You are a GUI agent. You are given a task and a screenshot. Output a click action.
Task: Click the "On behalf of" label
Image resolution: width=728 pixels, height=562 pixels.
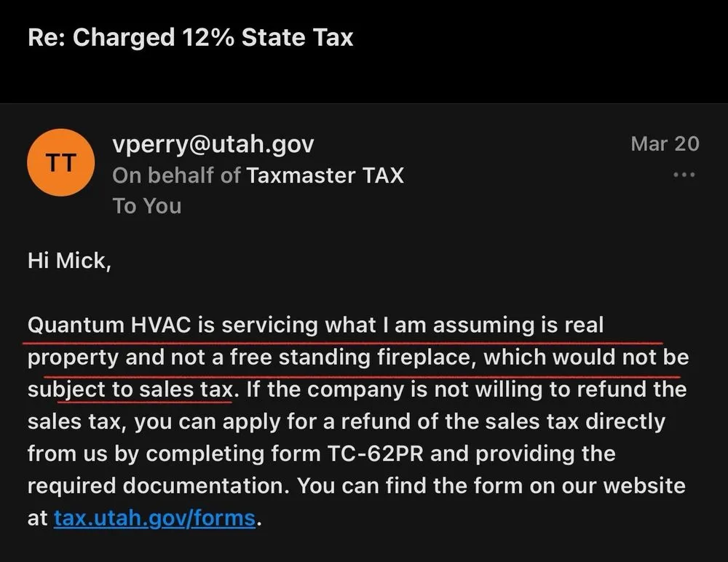click(176, 175)
